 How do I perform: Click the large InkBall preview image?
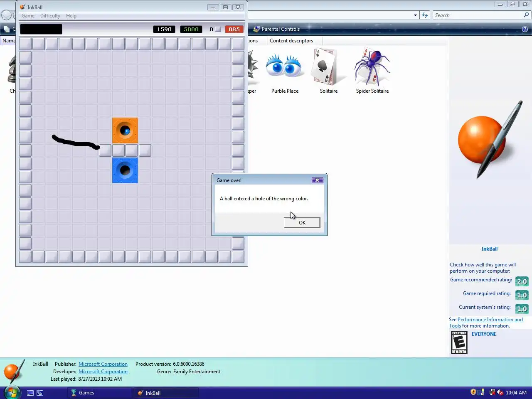click(490, 140)
